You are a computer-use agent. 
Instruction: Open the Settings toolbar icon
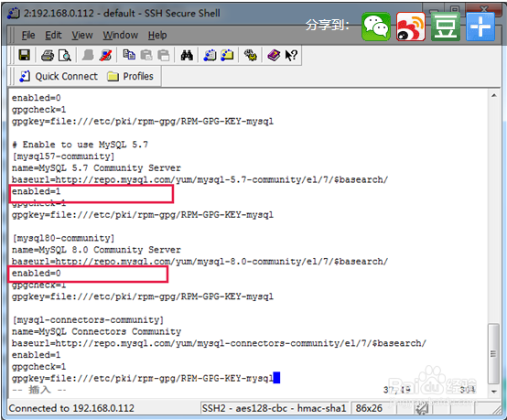251,55
